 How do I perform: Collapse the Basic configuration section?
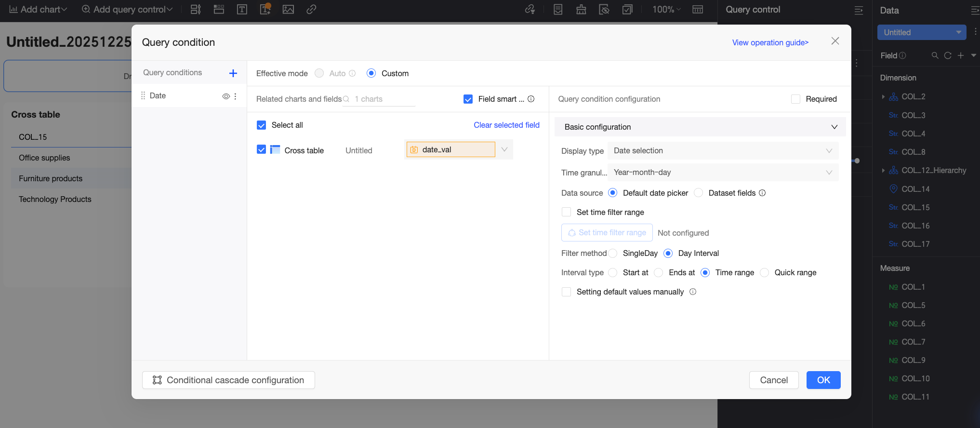(834, 127)
